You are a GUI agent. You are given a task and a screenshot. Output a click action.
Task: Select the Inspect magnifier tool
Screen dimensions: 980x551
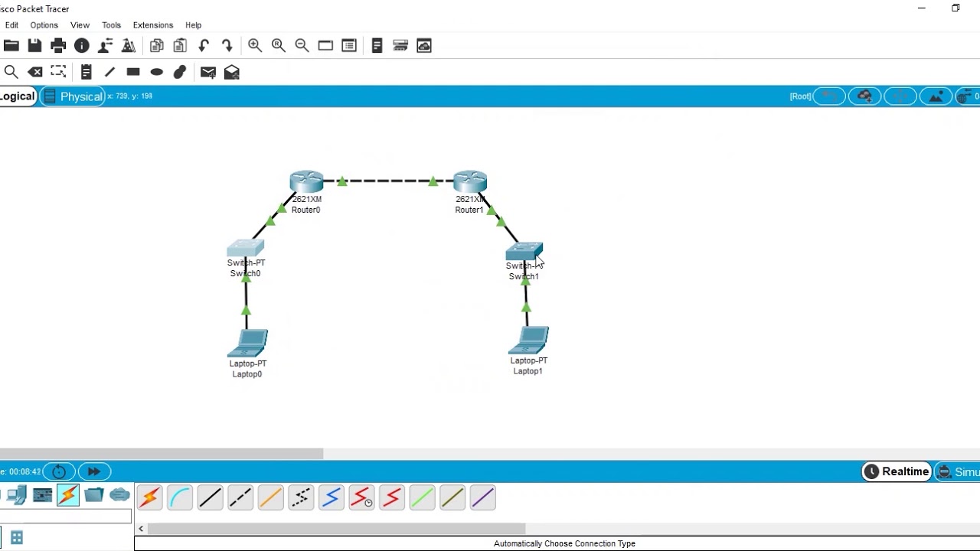pos(11,72)
